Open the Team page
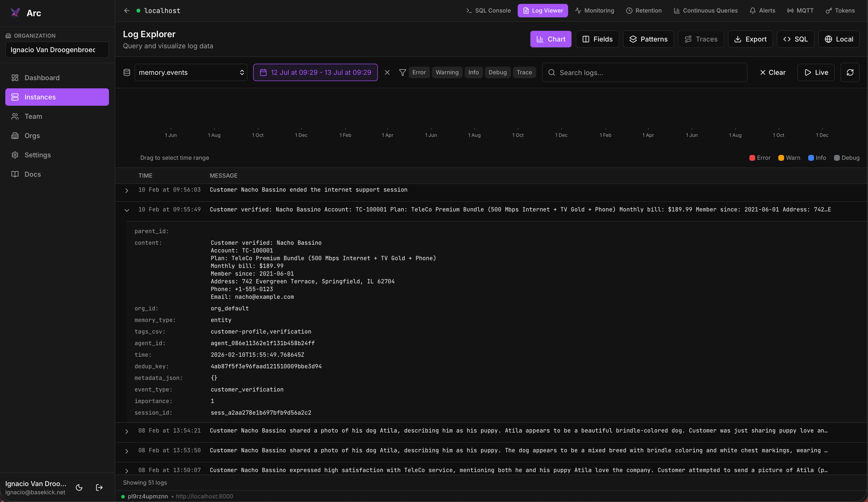 click(57, 116)
